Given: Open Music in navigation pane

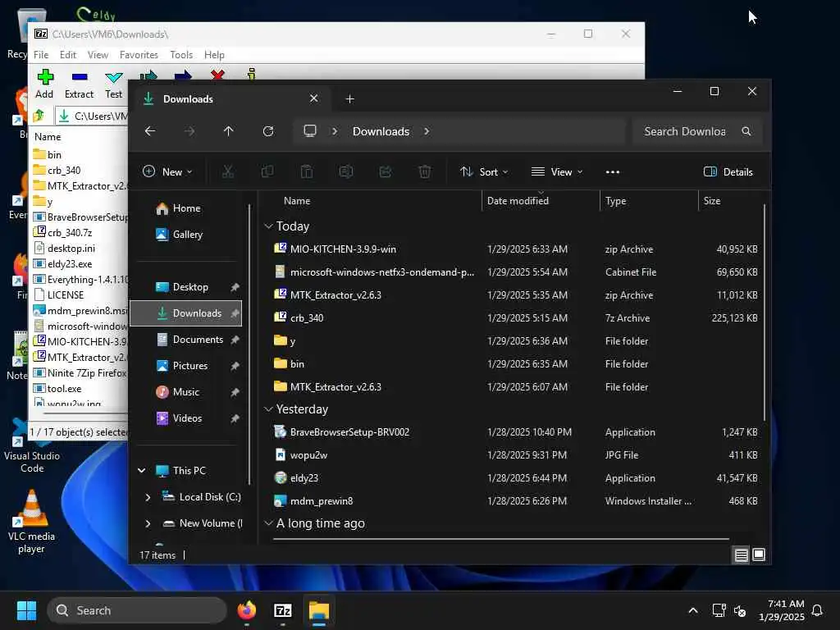Looking at the screenshot, I should [186, 392].
